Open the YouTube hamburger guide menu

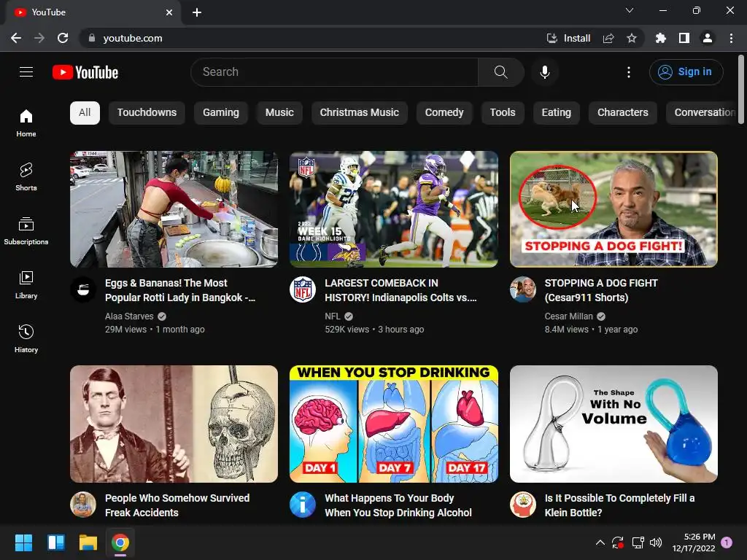(26, 72)
